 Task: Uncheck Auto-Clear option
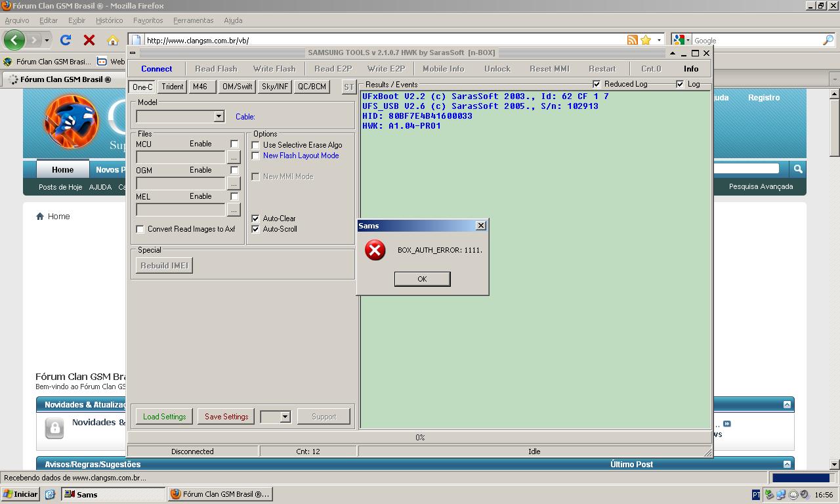(x=256, y=219)
